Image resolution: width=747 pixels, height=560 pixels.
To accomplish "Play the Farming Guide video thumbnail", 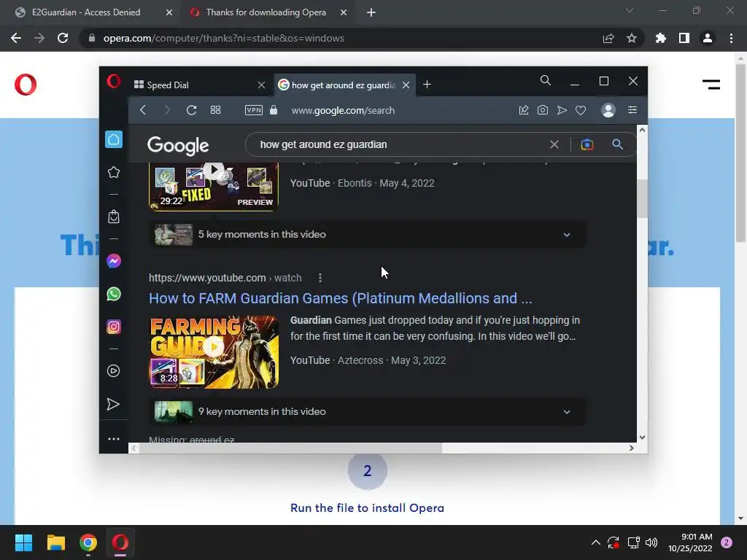I will point(214,352).
